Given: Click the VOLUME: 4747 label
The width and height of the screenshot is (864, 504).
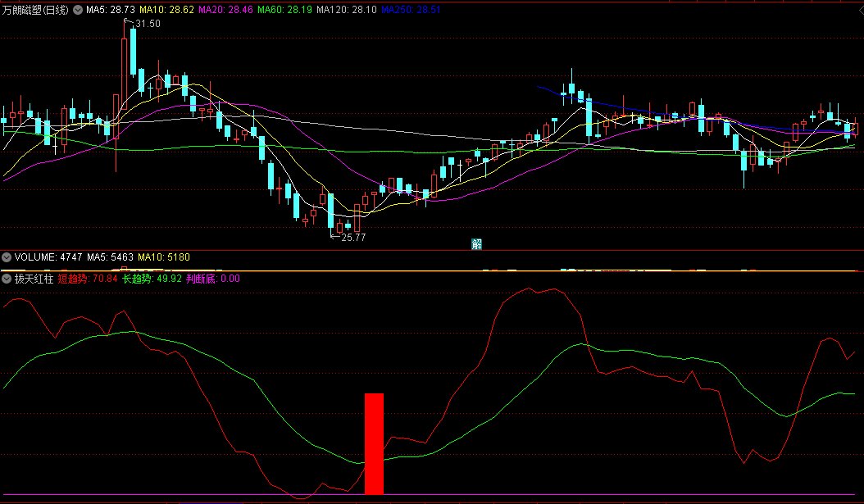Looking at the screenshot, I should tap(48, 257).
